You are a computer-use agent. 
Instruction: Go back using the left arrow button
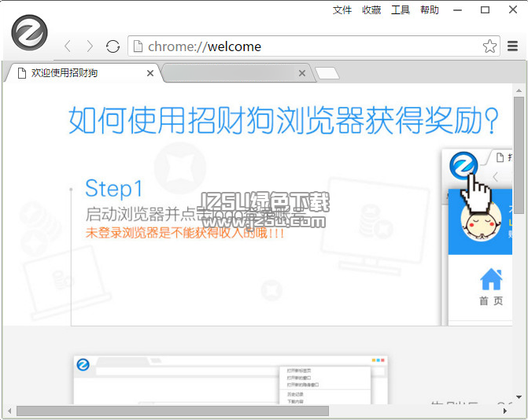click(x=68, y=46)
